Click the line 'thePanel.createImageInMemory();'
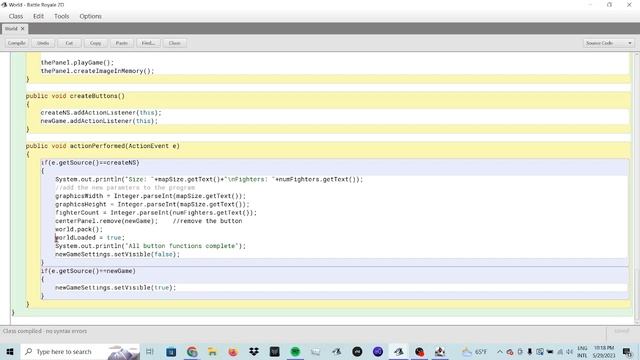This screenshot has width=640, height=360. [97, 71]
